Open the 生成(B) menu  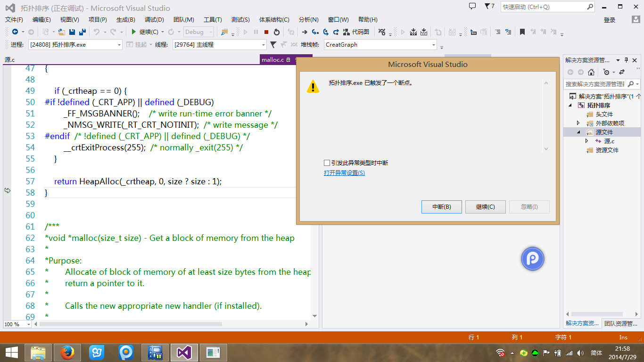coord(126,19)
